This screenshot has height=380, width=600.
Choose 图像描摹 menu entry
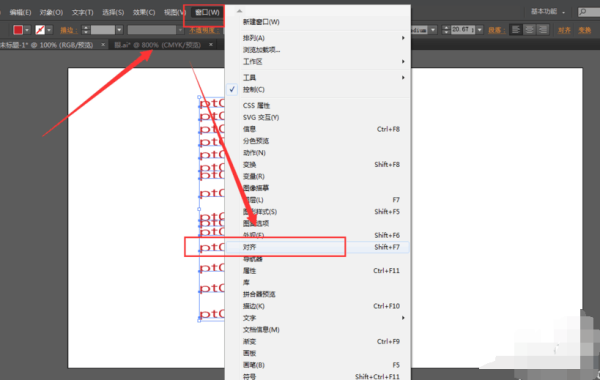click(x=318, y=188)
